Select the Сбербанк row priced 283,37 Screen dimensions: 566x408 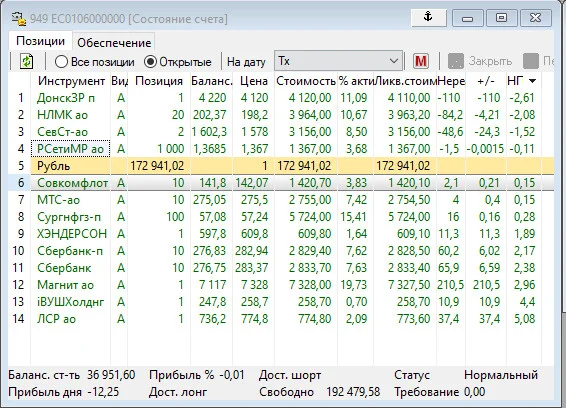281,268
